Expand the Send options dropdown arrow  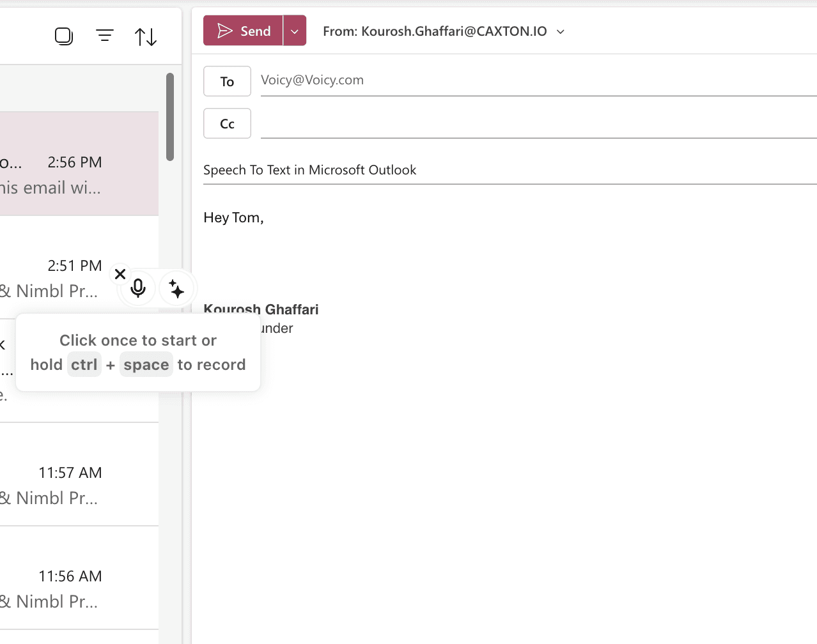pos(295,31)
